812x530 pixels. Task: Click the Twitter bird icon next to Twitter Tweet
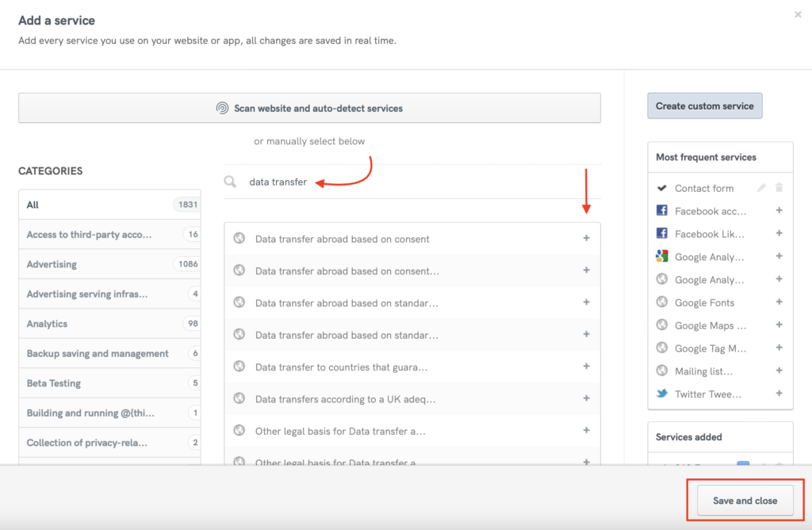pos(663,394)
